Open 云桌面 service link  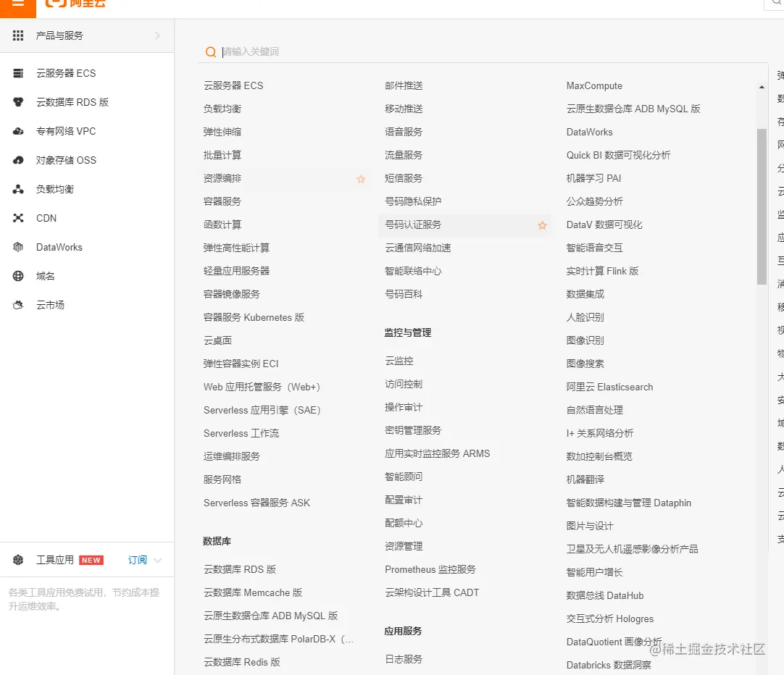pos(217,340)
